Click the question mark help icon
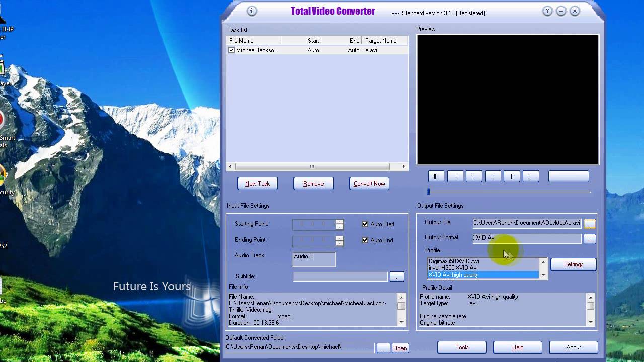The height and width of the screenshot is (362, 644). click(547, 11)
